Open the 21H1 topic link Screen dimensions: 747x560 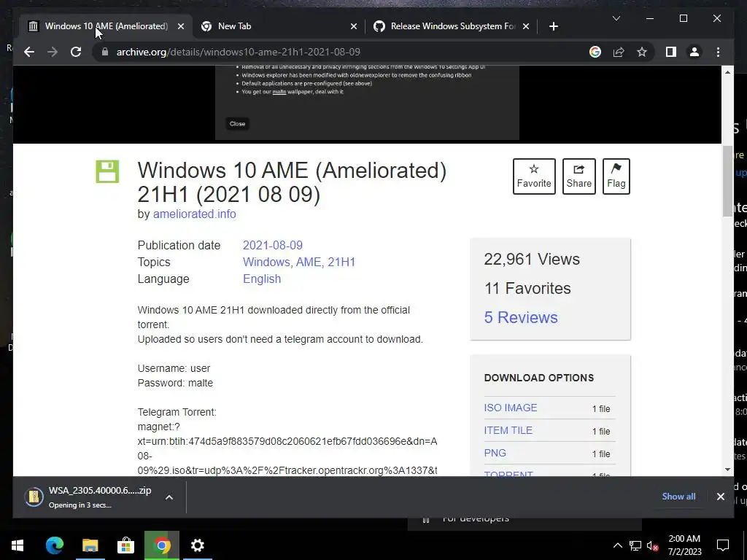[x=341, y=262]
